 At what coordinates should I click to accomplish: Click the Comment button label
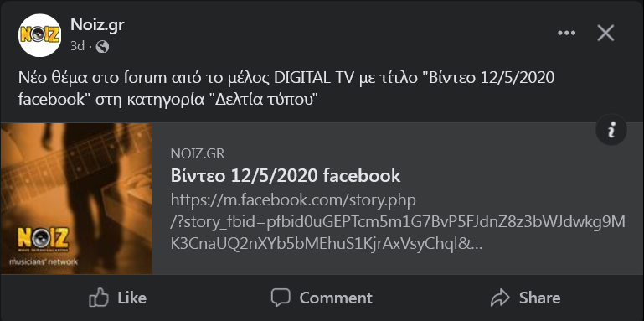(x=336, y=298)
